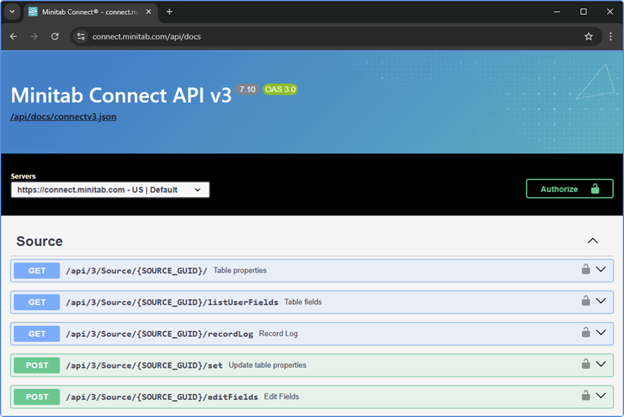
Task: Click the lock icon on recordLog row
Action: tap(586, 333)
